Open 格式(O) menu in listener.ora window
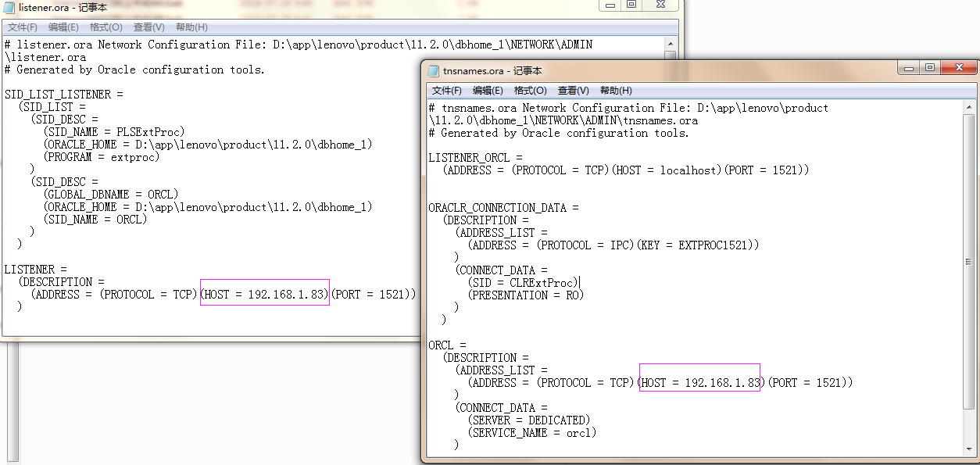Viewport: 980px width, 465px height. (106, 27)
